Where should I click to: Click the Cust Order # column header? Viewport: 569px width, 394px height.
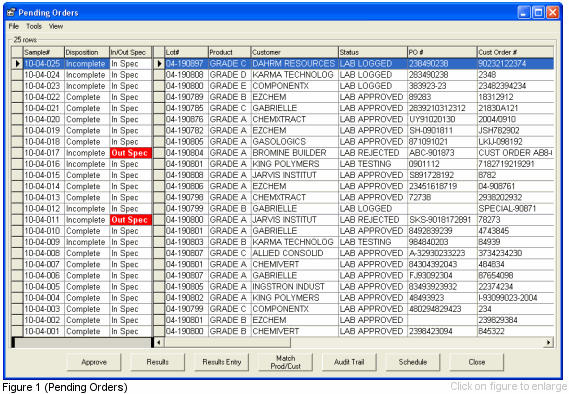pyautogui.click(x=515, y=52)
